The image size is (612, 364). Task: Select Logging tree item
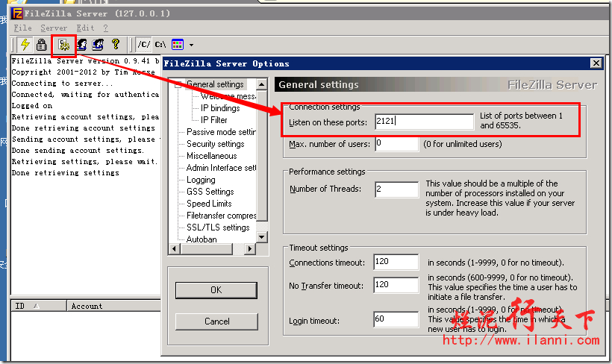201,180
